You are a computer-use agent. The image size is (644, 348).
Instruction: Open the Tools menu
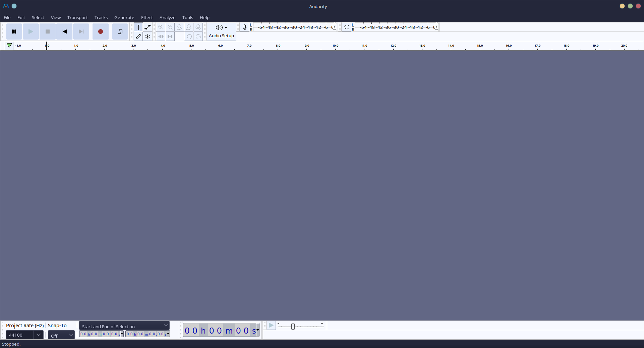click(188, 17)
